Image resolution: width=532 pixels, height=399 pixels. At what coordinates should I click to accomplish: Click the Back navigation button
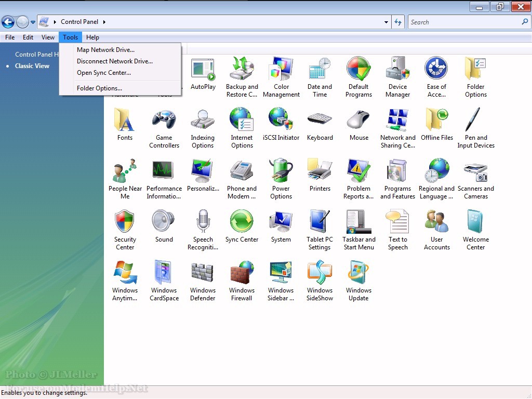8,22
